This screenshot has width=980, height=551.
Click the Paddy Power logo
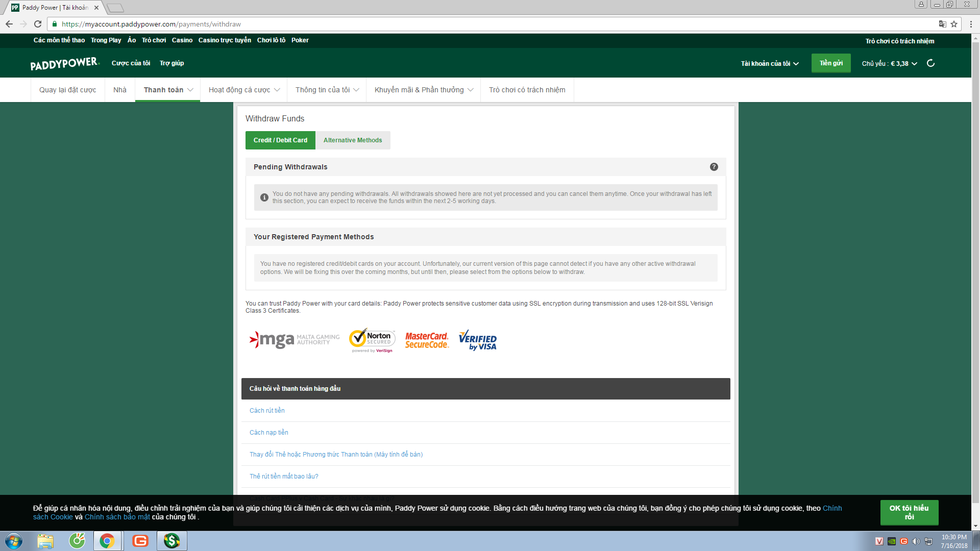tap(64, 64)
